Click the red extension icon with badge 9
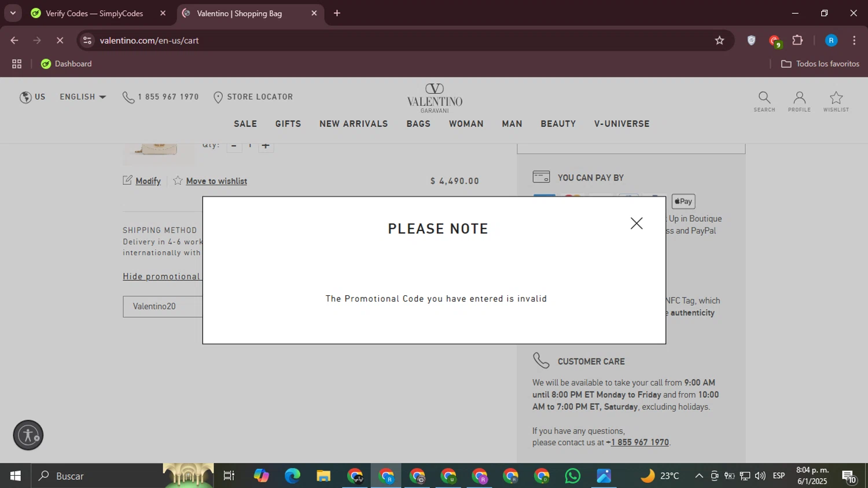868x488 pixels. pyautogui.click(x=775, y=41)
